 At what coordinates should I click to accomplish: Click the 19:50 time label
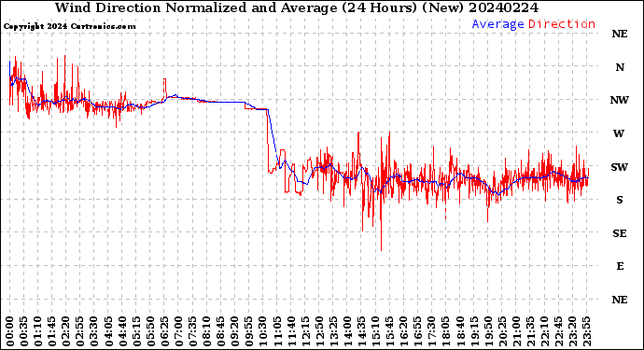[488, 331]
